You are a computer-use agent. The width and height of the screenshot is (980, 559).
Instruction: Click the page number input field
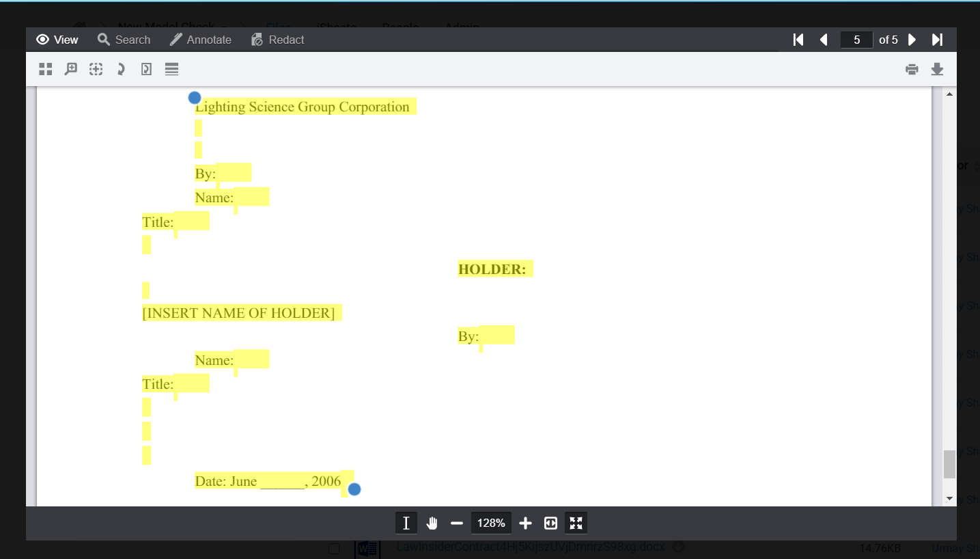tap(856, 40)
